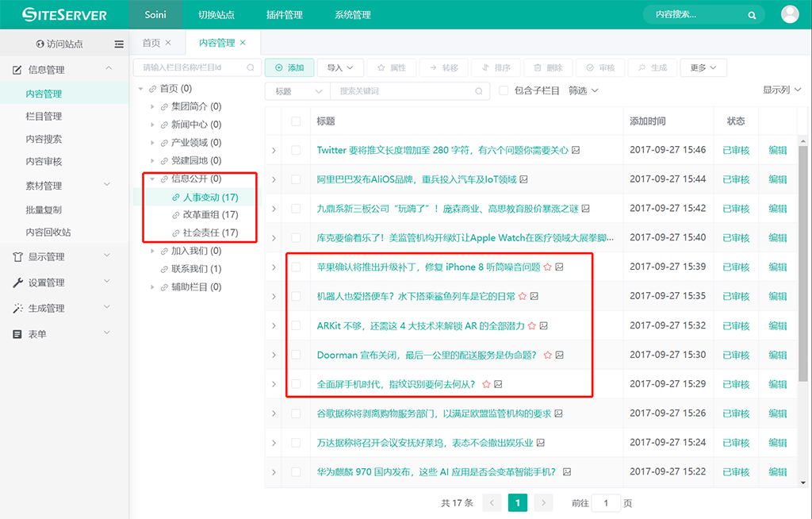812x519 pixels.
Task: Click the search icon in the column filter box
Action: pos(251,68)
